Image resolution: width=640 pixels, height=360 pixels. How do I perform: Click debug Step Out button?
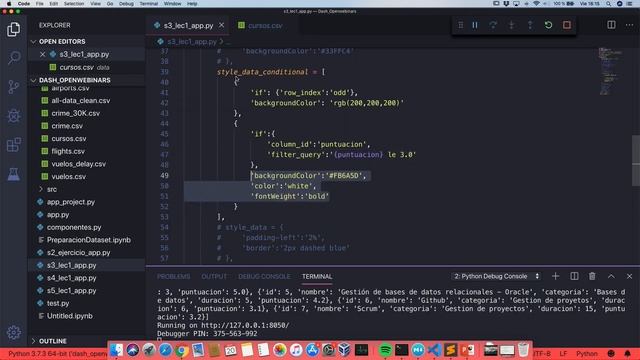pyautogui.click(x=530, y=25)
